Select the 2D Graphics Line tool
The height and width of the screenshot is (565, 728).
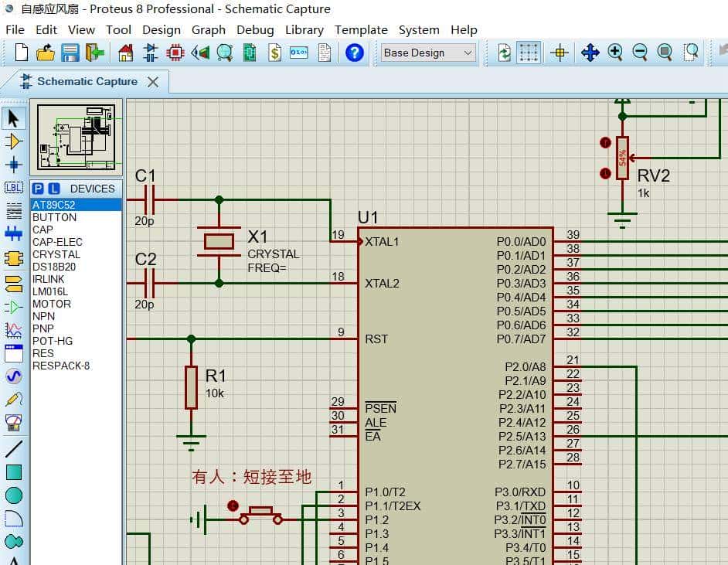[x=13, y=448]
